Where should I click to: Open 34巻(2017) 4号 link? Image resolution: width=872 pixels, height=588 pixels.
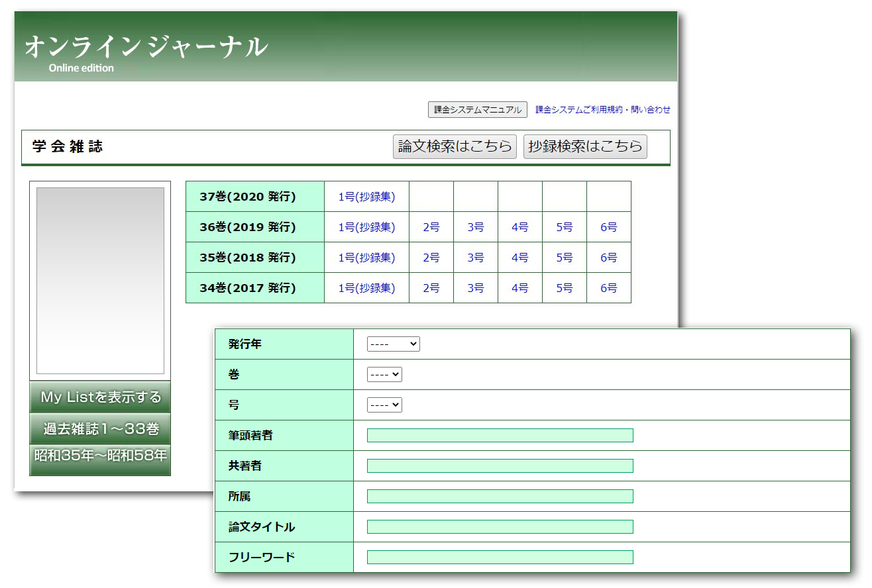pyautogui.click(x=520, y=288)
